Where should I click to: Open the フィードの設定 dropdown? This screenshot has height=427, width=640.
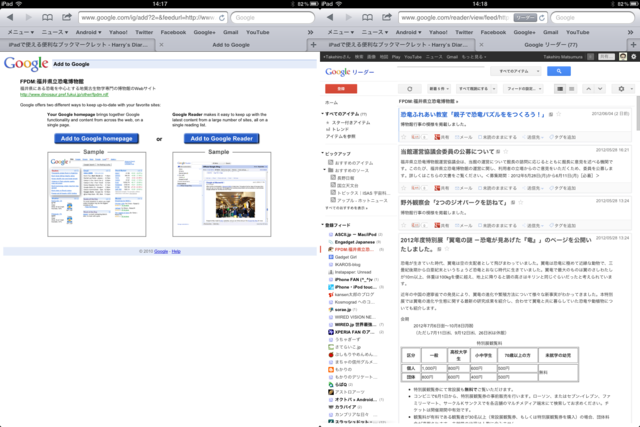[x=524, y=89]
